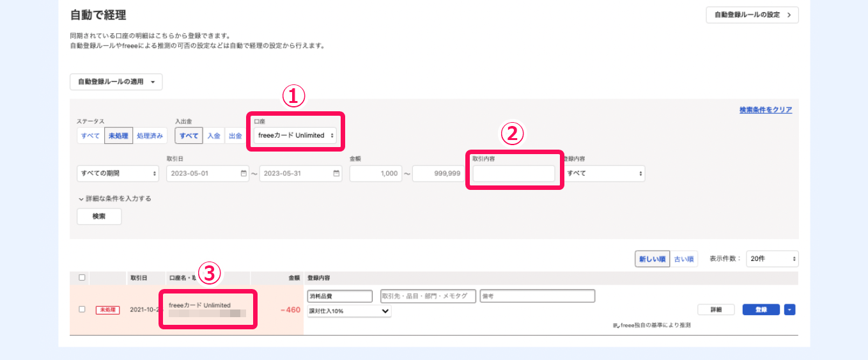
Task: Click freeeカード Unlimited in table row
Action: click(x=199, y=305)
